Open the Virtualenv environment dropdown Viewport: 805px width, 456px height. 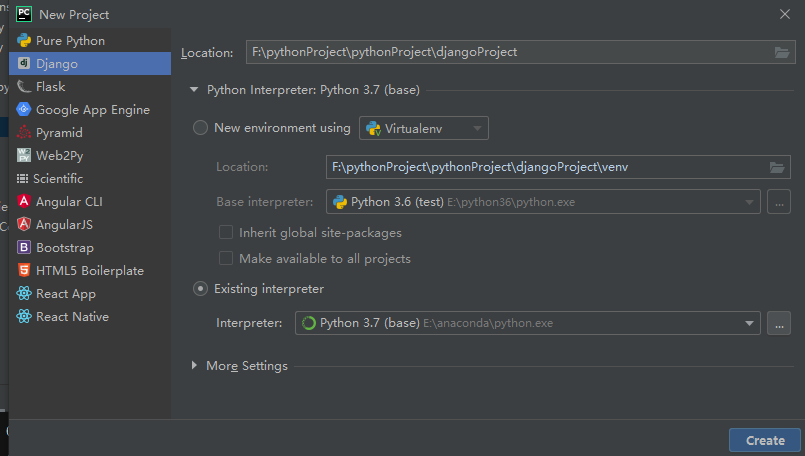pos(424,128)
